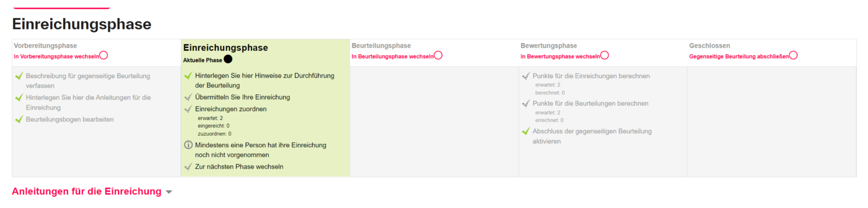The height and width of the screenshot is (208, 868).
Task: Click the filled black Aktuelle Phase circle
Action: point(228,59)
